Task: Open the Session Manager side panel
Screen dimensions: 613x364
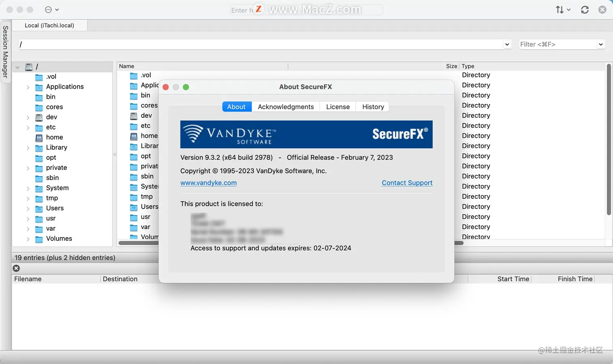Action: (x=5, y=51)
